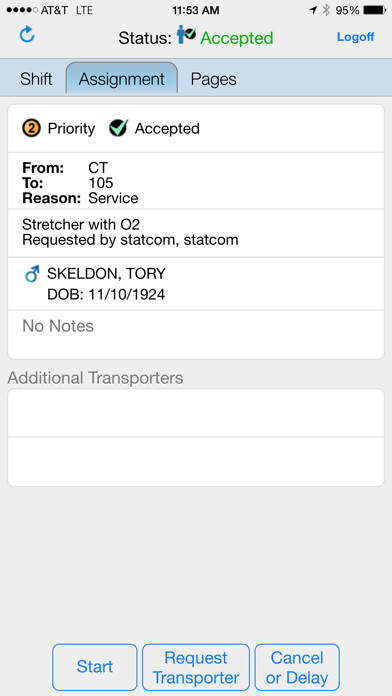Click the green Accepted checkmark icon

[119, 128]
